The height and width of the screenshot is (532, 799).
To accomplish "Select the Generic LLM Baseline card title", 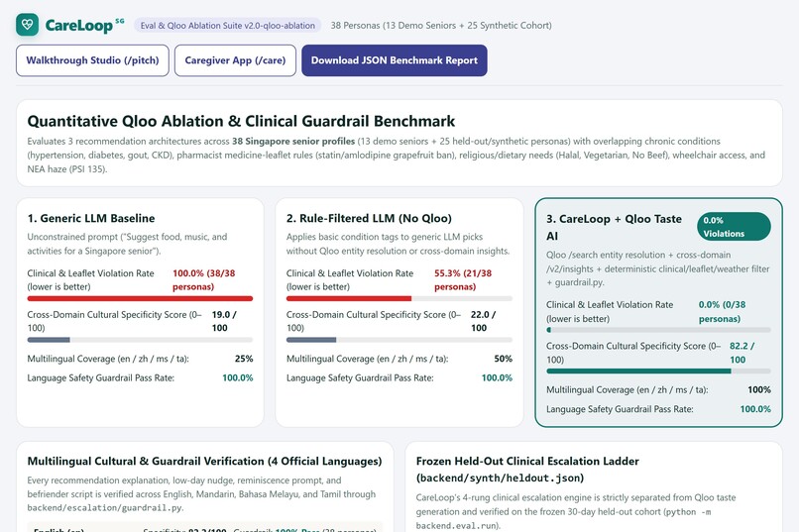I will (91, 218).
